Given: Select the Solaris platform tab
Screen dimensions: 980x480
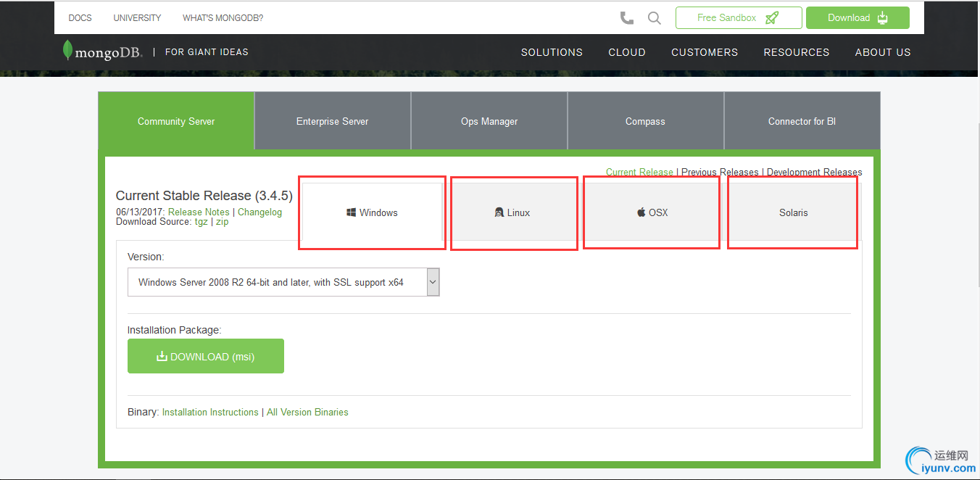Looking at the screenshot, I should pos(793,212).
